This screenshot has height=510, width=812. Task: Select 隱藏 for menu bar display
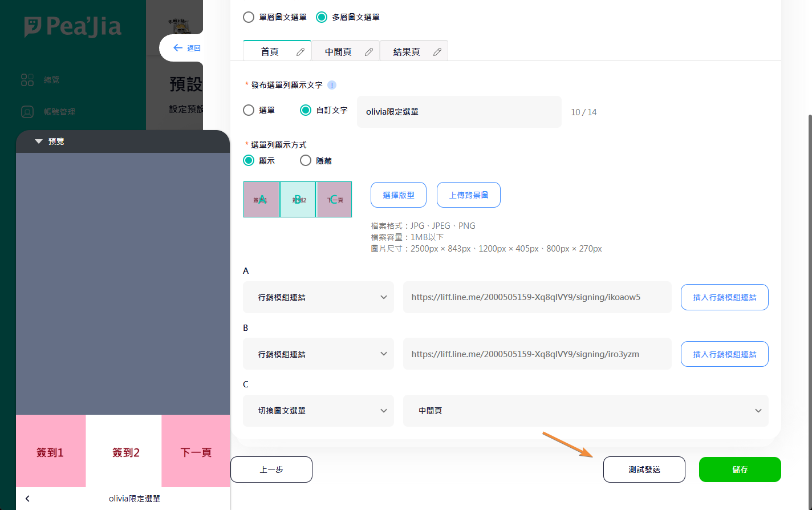coord(306,161)
